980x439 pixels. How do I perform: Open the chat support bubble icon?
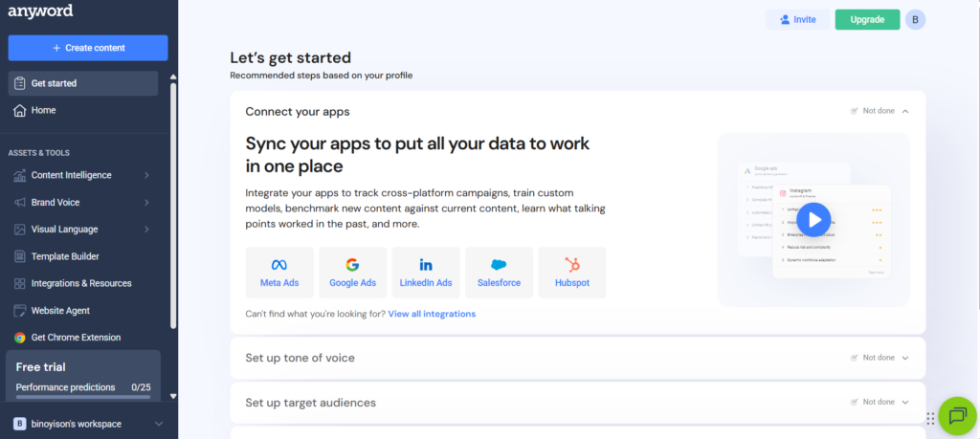tap(955, 416)
